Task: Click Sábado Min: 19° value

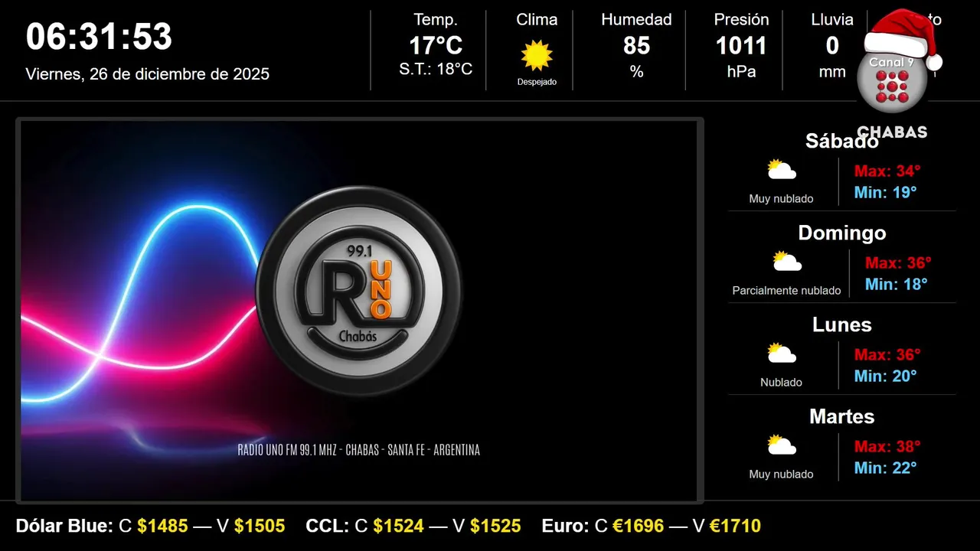Action: (886, 192)
